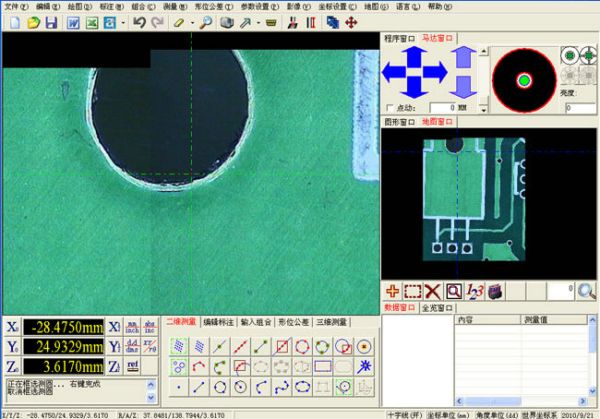Select the blue rectangle measurement tool
The height and width of the screenshot is (419, 600).
pyautogui.click(x=323, y=367)
